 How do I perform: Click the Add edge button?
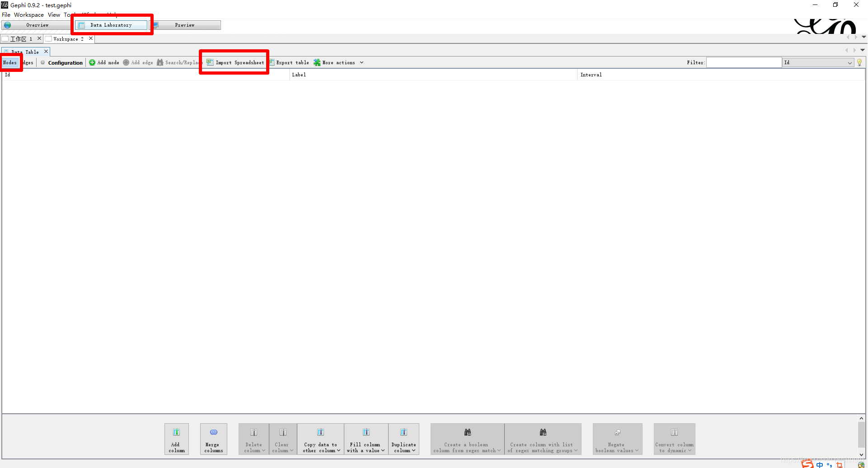[x=138, y=63]
